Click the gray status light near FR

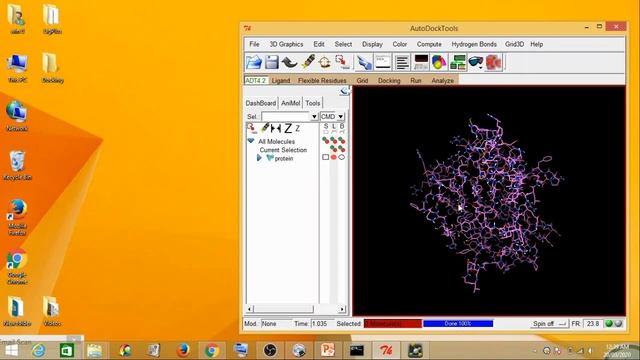618,323
